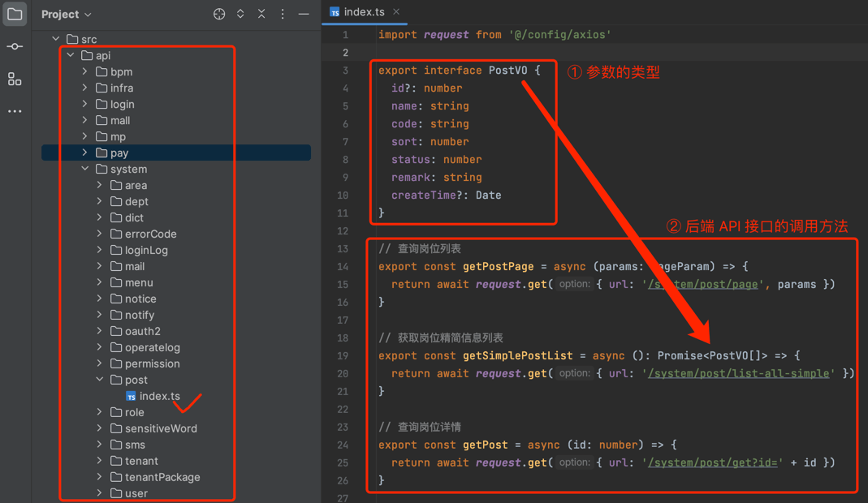Follow the /system/post/list-all-simple URL link
The image size is (868, 503).
coord(739,373)
